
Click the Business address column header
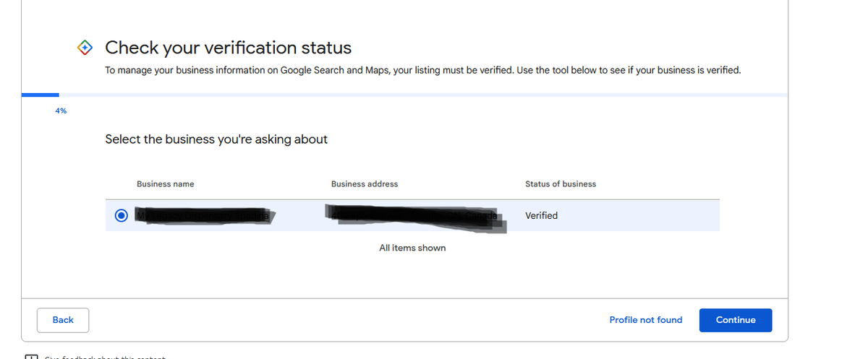tap(365, 184)
